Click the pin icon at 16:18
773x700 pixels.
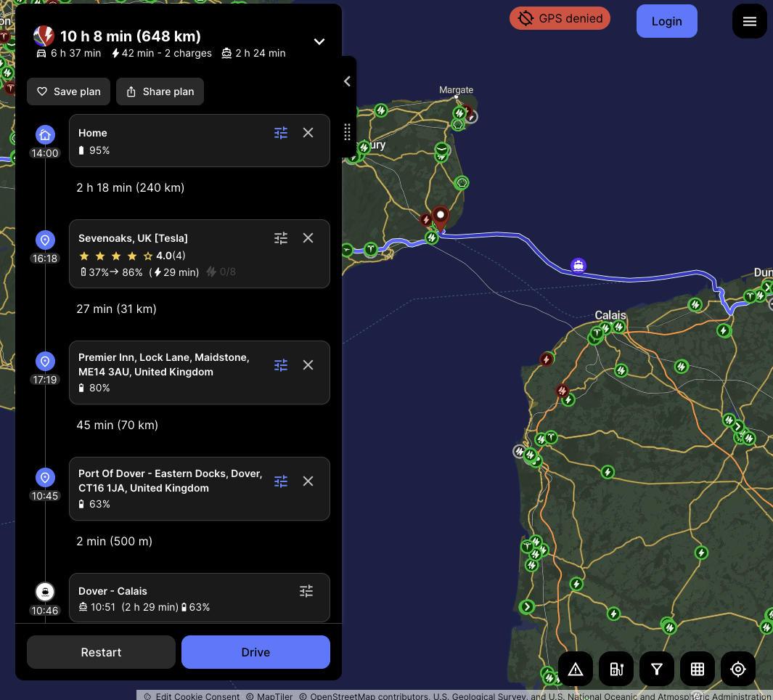45,240
